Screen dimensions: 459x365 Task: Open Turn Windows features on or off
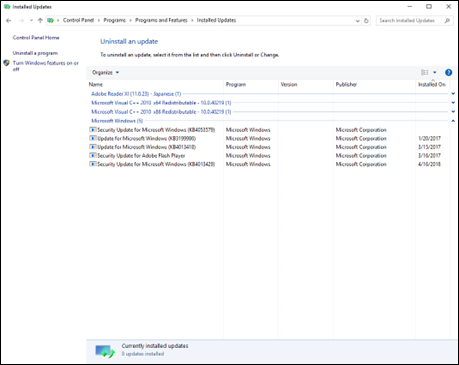[46, 66]
